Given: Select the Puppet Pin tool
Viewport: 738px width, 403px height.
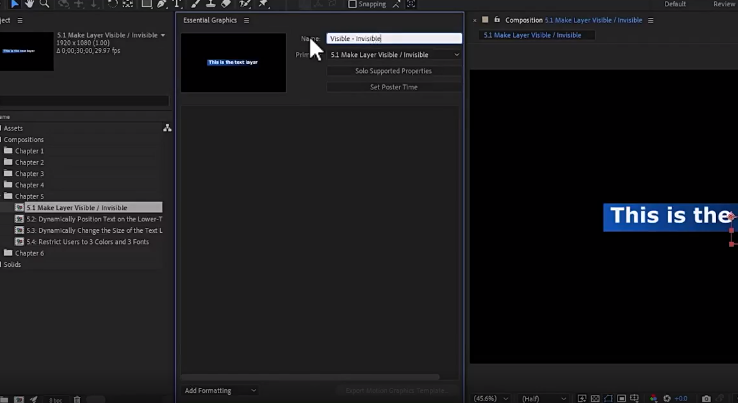Looking at the screenshot, I should click(264, 4).
